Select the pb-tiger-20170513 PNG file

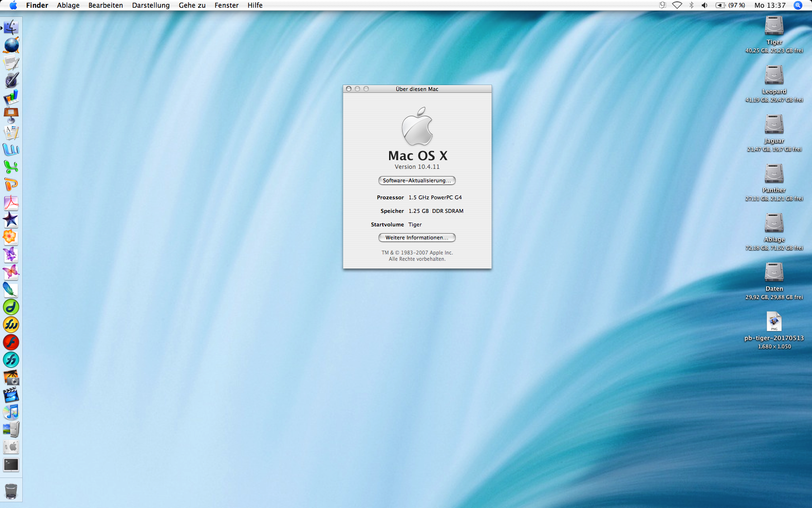[x=774, y=322]
